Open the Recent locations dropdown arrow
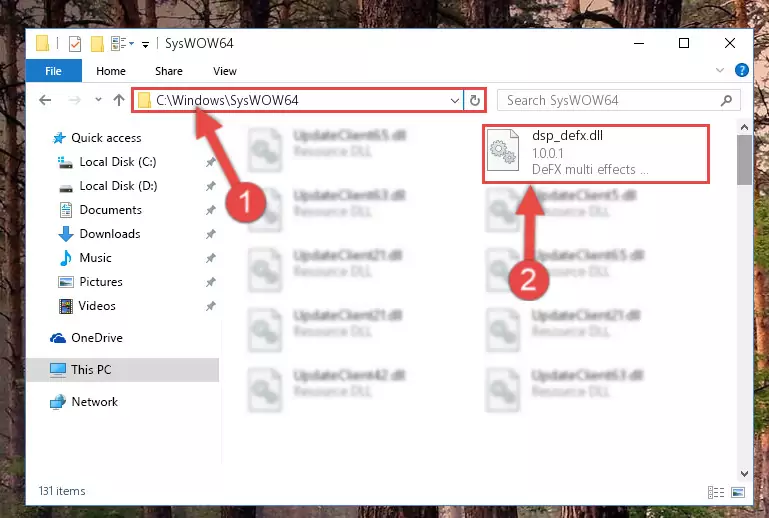Screen dimensions: 769x518 point(98,100)
